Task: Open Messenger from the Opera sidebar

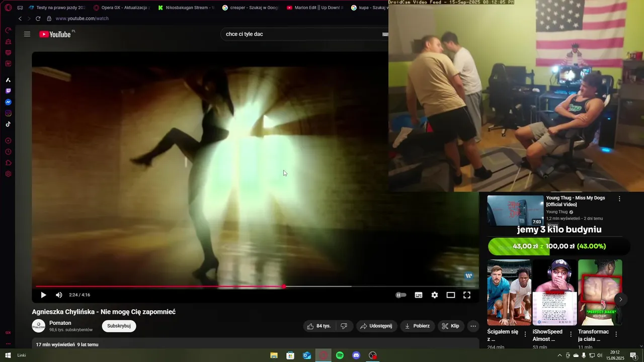Action: (8, 102)
